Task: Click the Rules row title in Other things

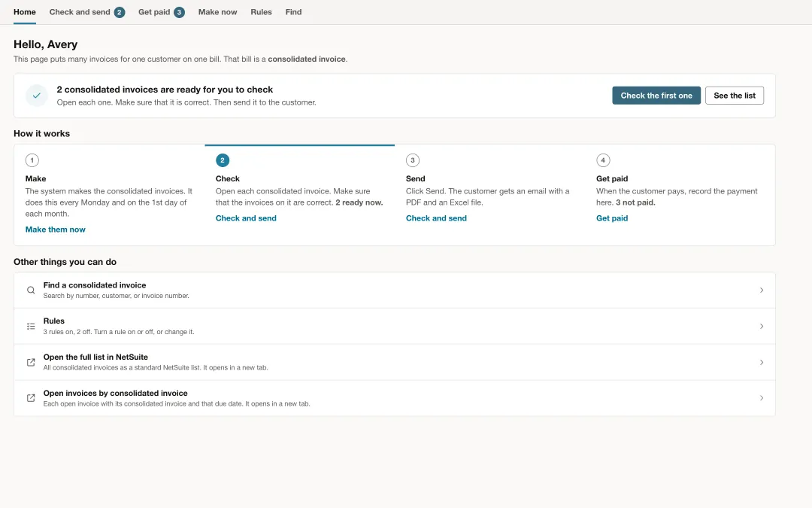Action: tap(54, 321)
